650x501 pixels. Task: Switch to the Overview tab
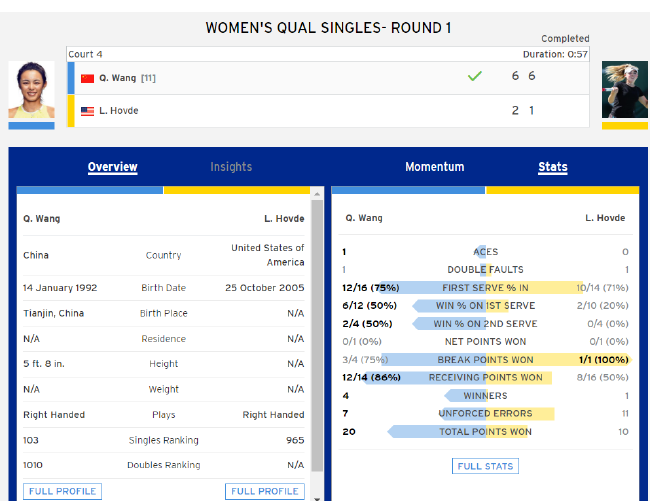coord(113,167)
